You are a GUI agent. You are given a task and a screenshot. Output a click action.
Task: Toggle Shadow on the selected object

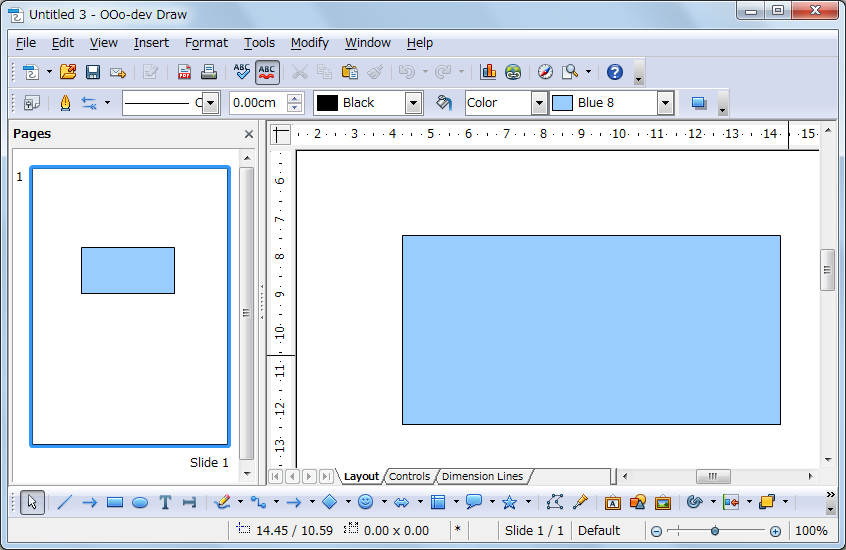point(699,103)
